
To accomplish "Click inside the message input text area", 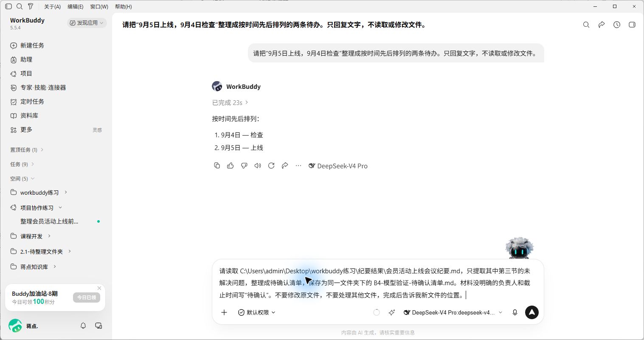I will 377,283.
